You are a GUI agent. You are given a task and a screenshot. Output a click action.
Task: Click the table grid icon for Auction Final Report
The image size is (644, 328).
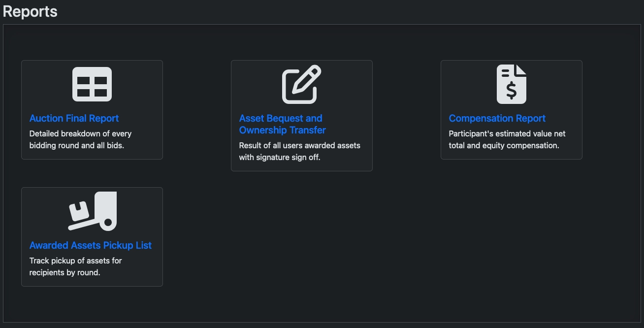[92, 84]
